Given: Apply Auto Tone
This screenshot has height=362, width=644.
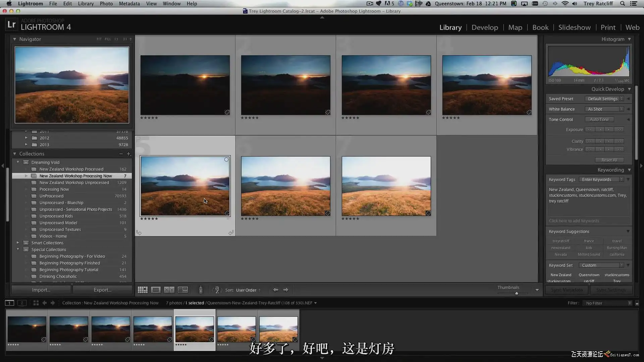Looking at the screenshot, I should pyautogui.click(x=599, y=120).
